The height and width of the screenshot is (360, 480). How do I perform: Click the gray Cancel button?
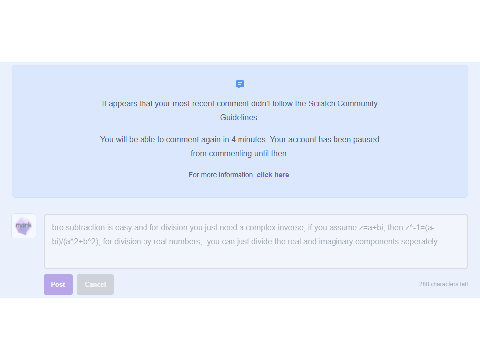95,284
